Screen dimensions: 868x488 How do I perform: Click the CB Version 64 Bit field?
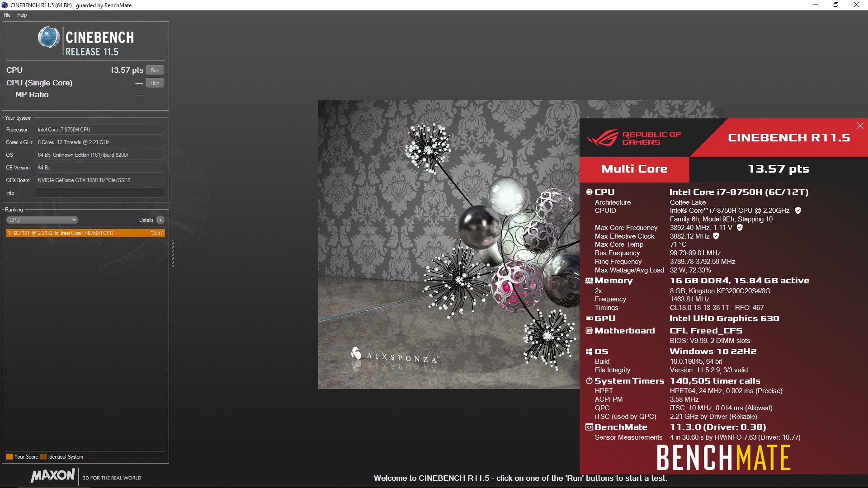tap(99, 168)
